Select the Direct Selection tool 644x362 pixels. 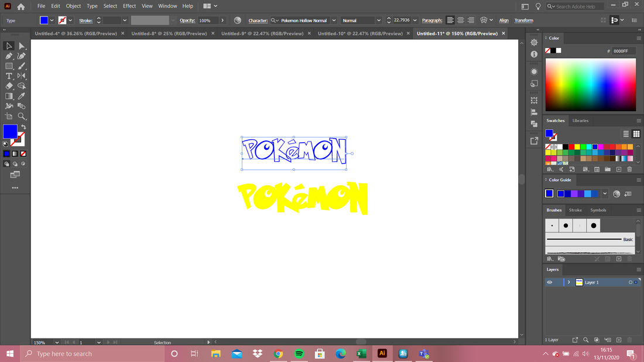[x=22, y=46]
